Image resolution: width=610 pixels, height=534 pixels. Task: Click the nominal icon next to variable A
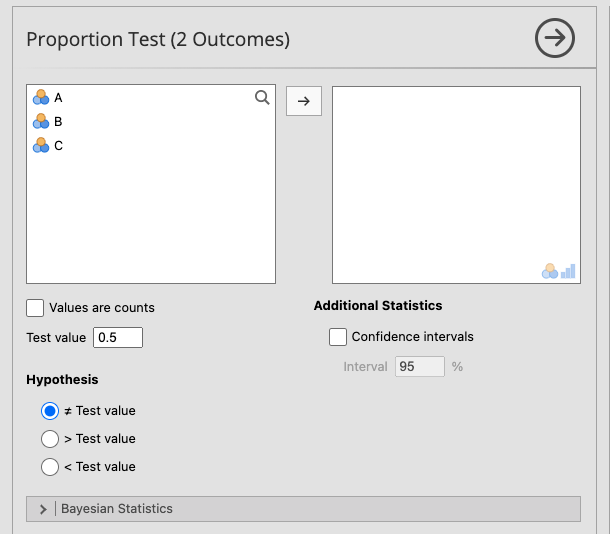tap(40, 97)
